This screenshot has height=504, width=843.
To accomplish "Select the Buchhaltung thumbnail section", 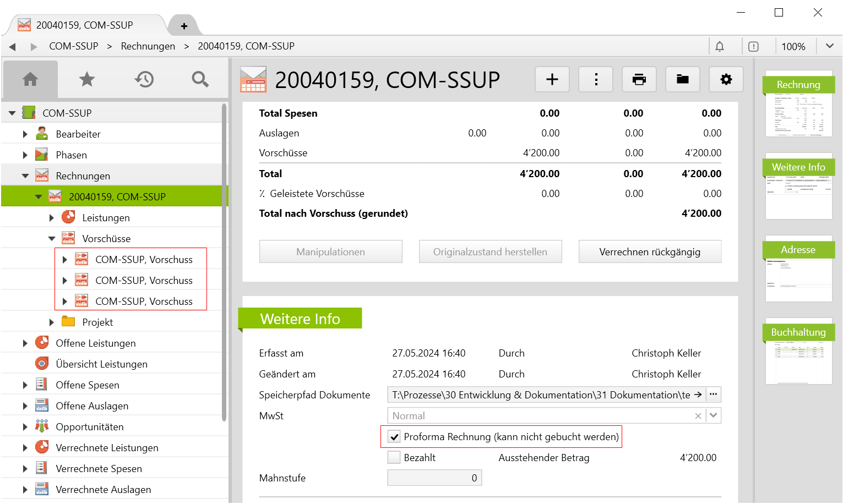I will (x=798, y=352).
